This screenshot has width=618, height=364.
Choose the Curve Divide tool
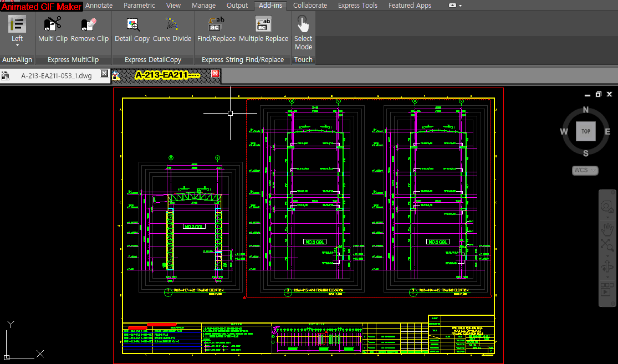[172, 24]
